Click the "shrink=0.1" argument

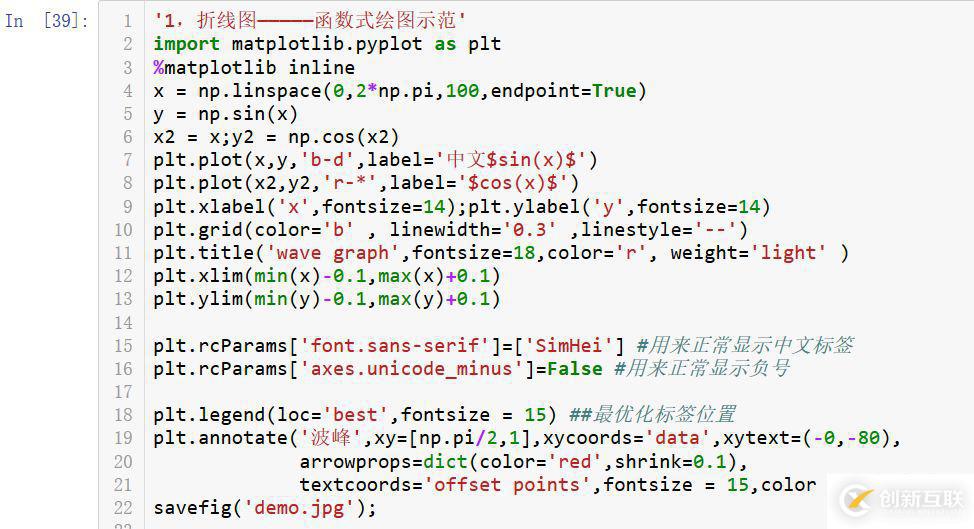pos(670,461)
